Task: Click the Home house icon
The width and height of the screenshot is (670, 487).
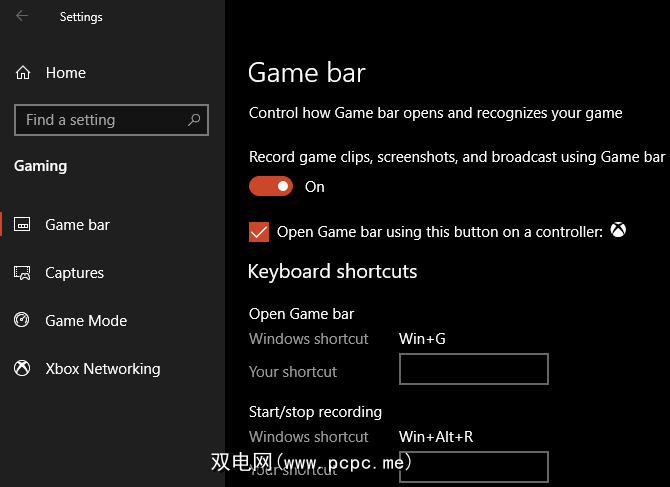Action: click(23, 73)
